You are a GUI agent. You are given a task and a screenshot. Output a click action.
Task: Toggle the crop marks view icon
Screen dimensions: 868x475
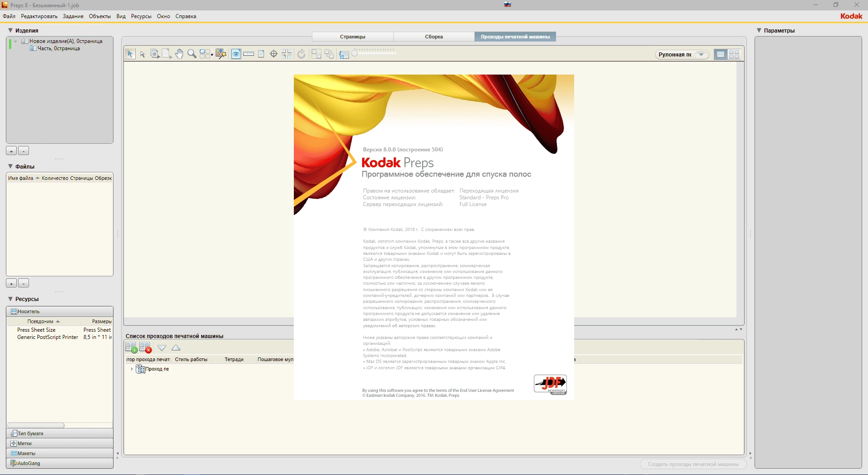287,54
